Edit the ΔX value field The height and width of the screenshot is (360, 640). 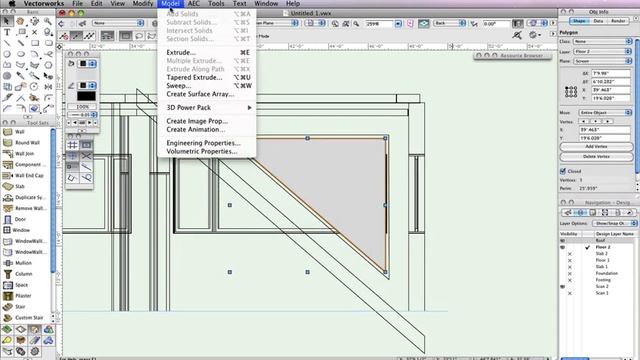[611, 73]
